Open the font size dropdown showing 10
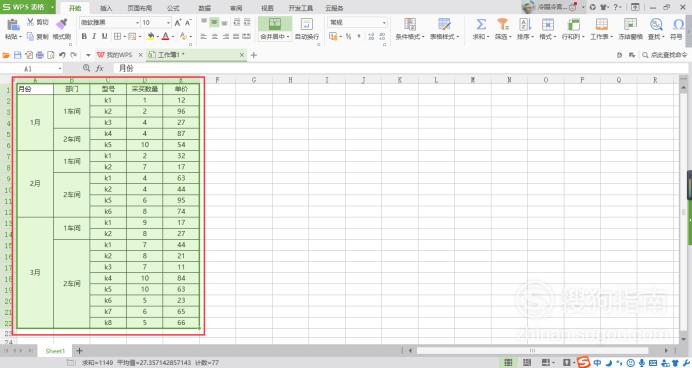This screenshot has width=692, height=368. coord(168,23)
